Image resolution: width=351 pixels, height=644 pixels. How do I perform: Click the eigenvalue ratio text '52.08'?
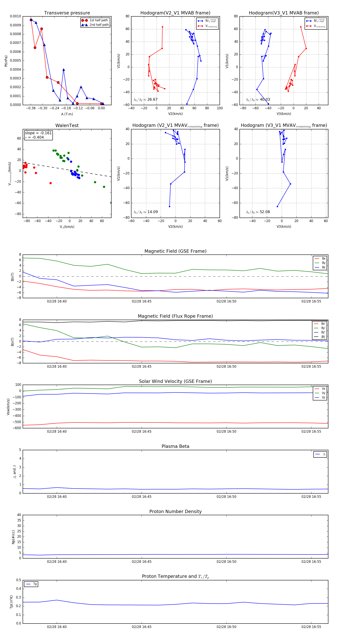[265, 212]
